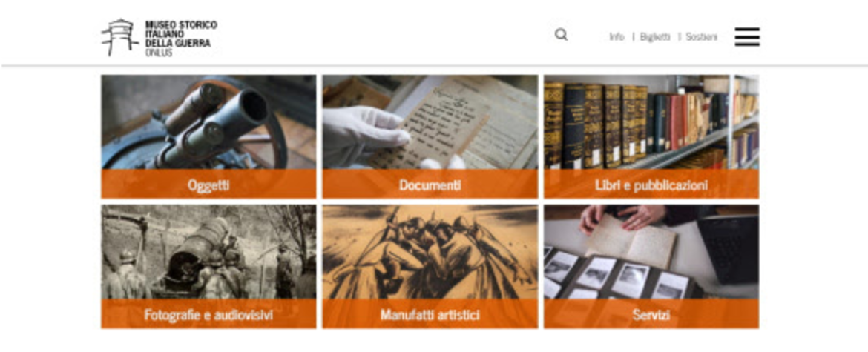Click the gloved hand manuscript photo
868x352 pixels.
coord(430,122)
